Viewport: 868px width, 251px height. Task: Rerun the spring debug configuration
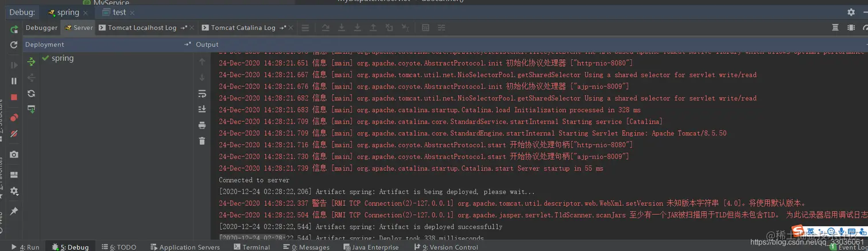point(14,29)
